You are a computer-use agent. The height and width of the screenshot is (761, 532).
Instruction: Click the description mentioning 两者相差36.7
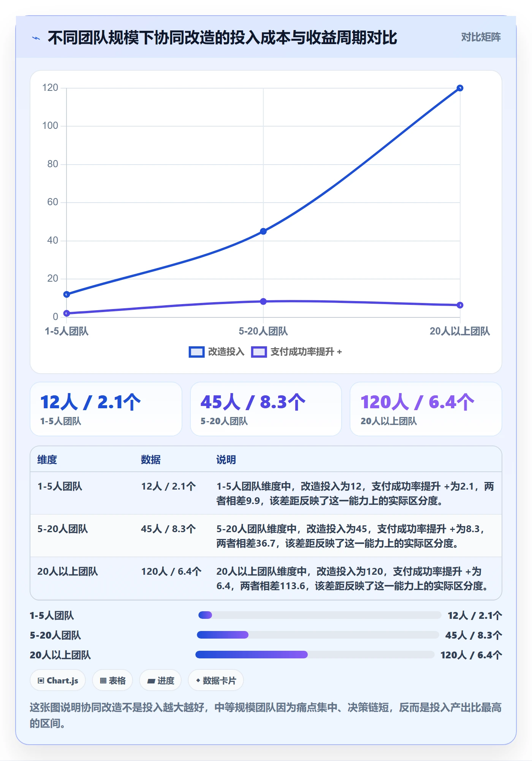(x=351, y=536)
